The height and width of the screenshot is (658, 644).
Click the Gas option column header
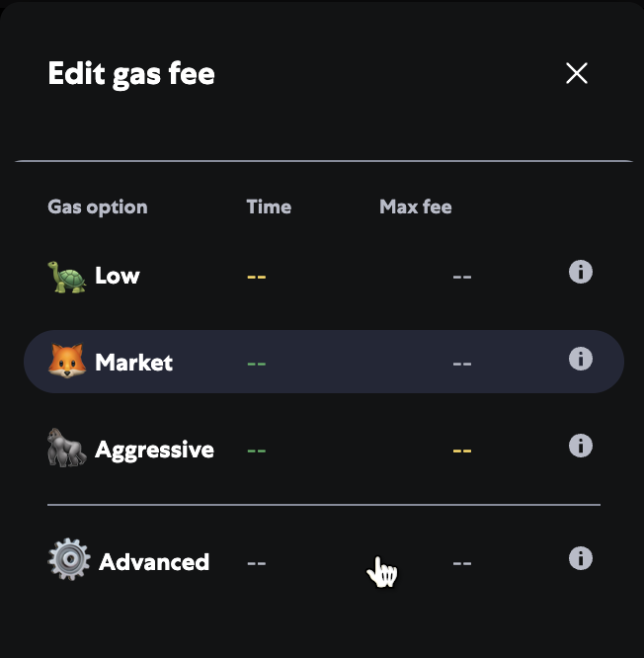(x=98, y=206)
